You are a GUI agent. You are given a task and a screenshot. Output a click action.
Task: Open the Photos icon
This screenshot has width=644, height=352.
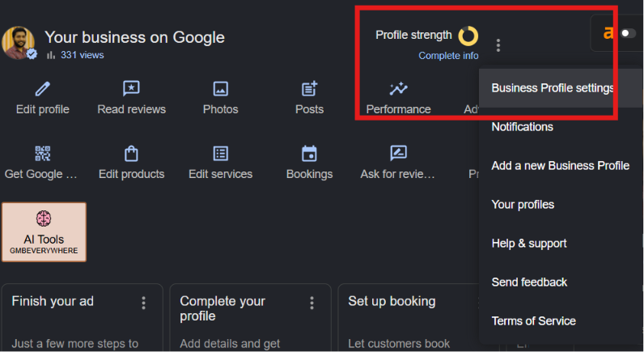click(x=221, y=88)
